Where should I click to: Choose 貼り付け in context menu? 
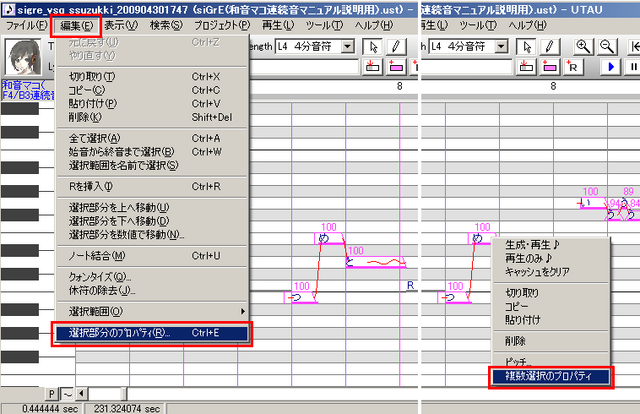point(551,320)
